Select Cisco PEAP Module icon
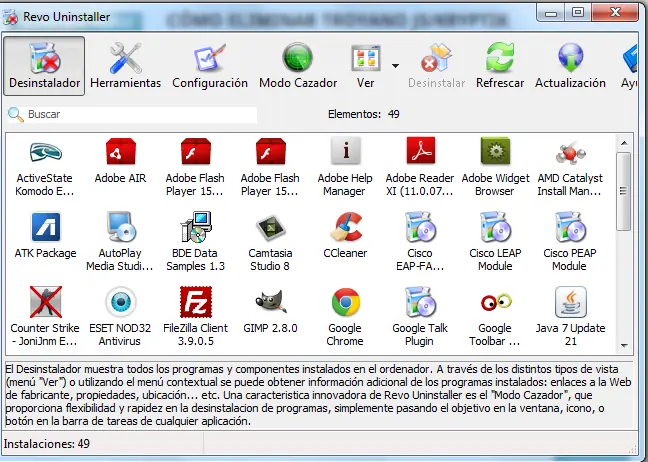This screenshot has height=462, width=648. click(x=570, y=226)
